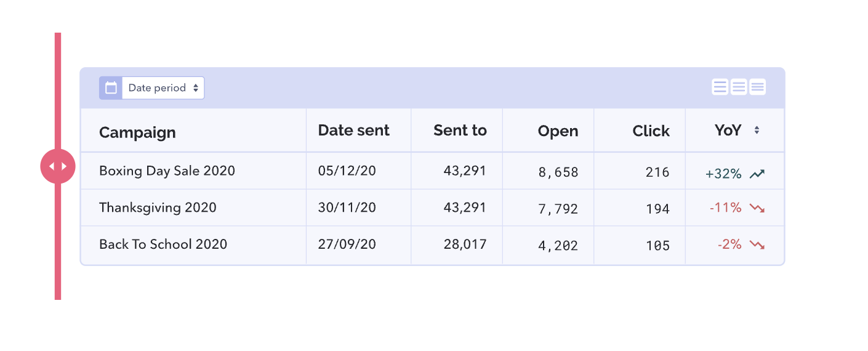Open the Date period dropdown
The image size is (868, 351).
(x=163, y=88)
